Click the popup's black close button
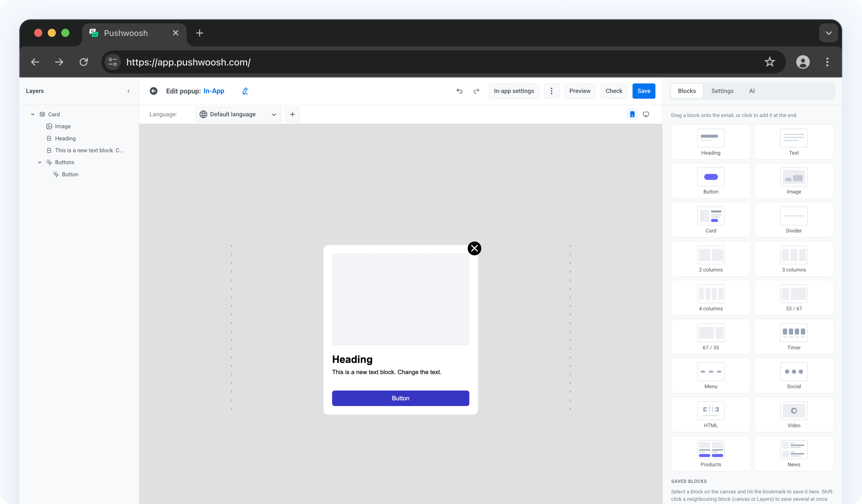The height and width of the screenshot is (504, 862). (x=474, y=248)
